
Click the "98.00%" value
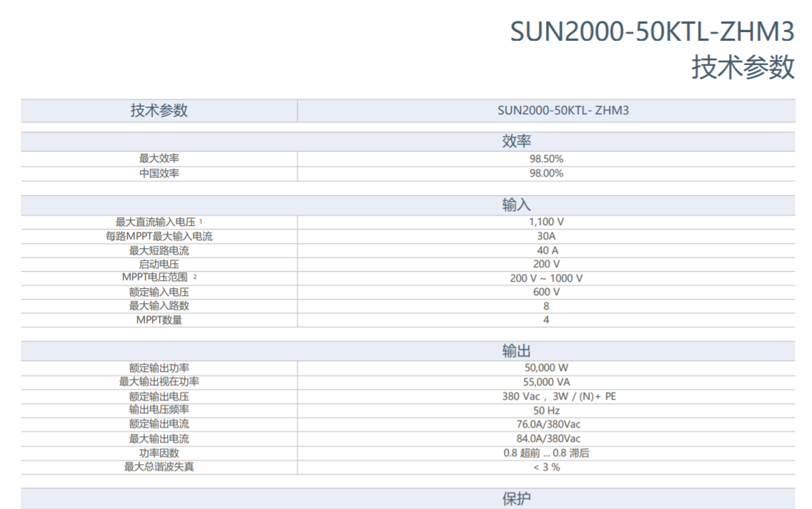[x=546, y=174]
